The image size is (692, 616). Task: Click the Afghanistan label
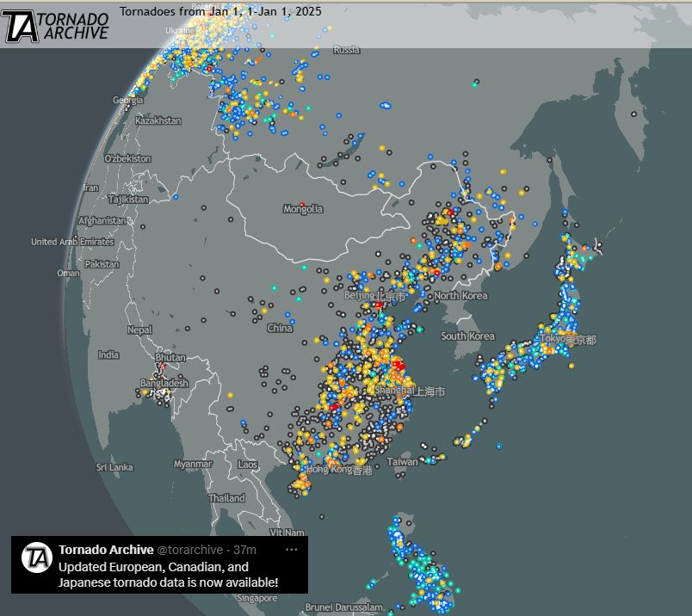[102, 220]
